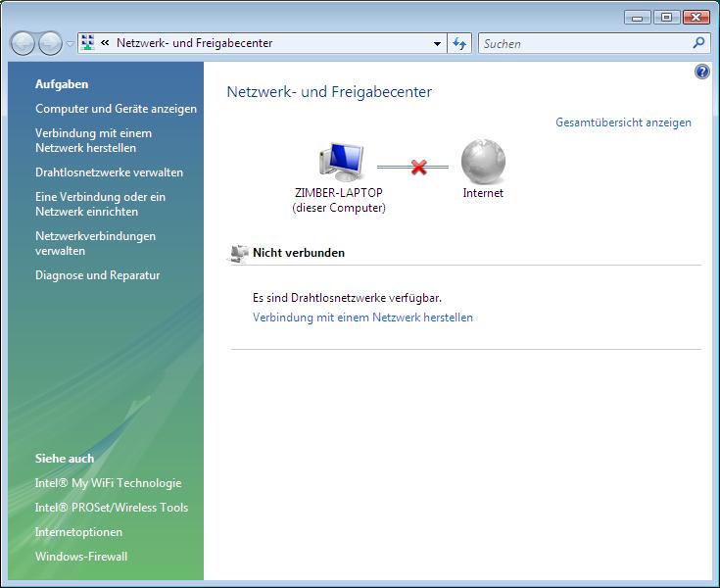Open Internetoptionen link

pos(79,532)
